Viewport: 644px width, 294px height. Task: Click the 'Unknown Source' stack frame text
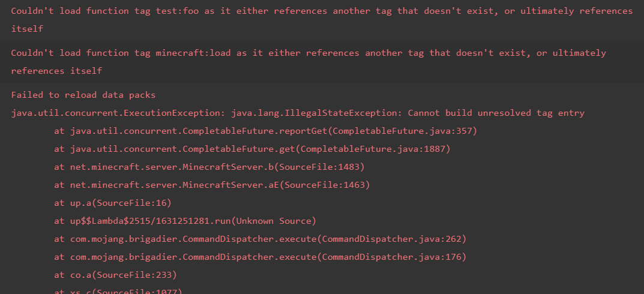click(x=274, y=221)
